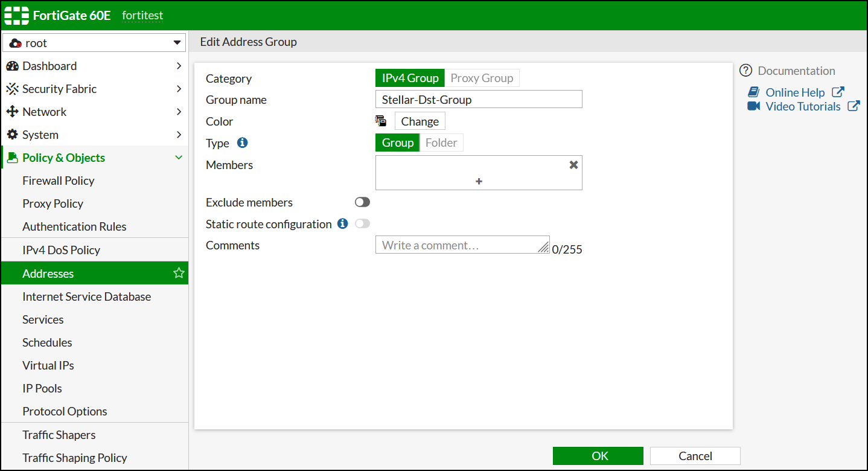Click the FortiGate logo icon
This screenshot has width=868, height=471.
(17, 16)
